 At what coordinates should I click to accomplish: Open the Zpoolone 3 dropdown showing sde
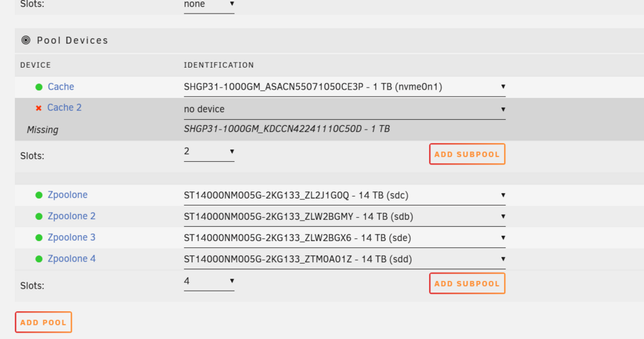(x=345, y=238)
